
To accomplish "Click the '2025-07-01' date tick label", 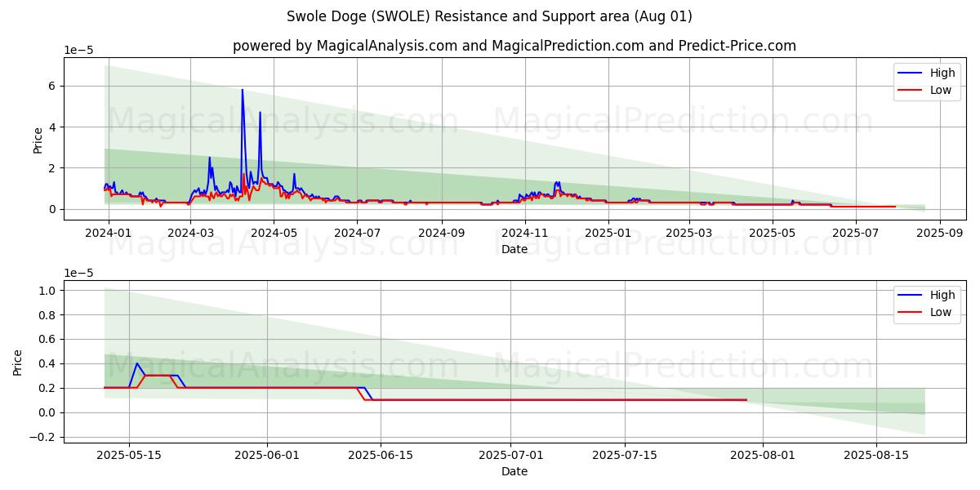I will 511,455.
